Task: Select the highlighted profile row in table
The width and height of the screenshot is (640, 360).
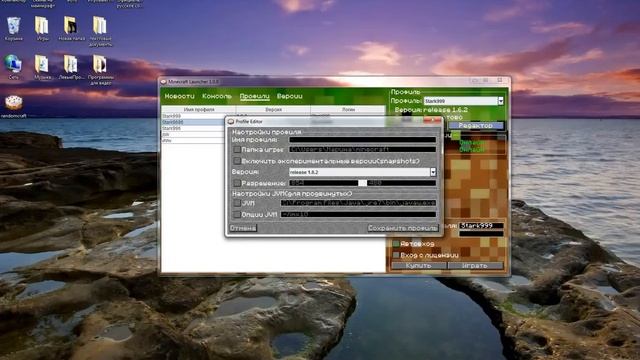Action: 193,122
